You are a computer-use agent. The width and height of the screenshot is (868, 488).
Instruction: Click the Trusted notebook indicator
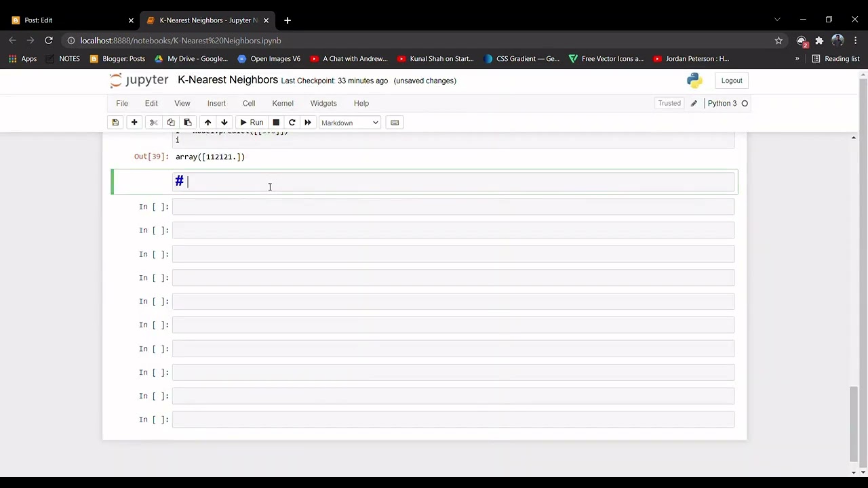tap(669, 103)
